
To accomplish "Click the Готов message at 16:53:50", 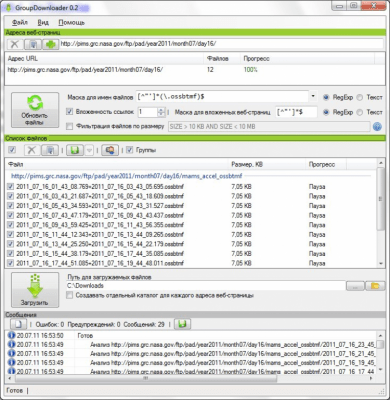I will pos(85,336).
